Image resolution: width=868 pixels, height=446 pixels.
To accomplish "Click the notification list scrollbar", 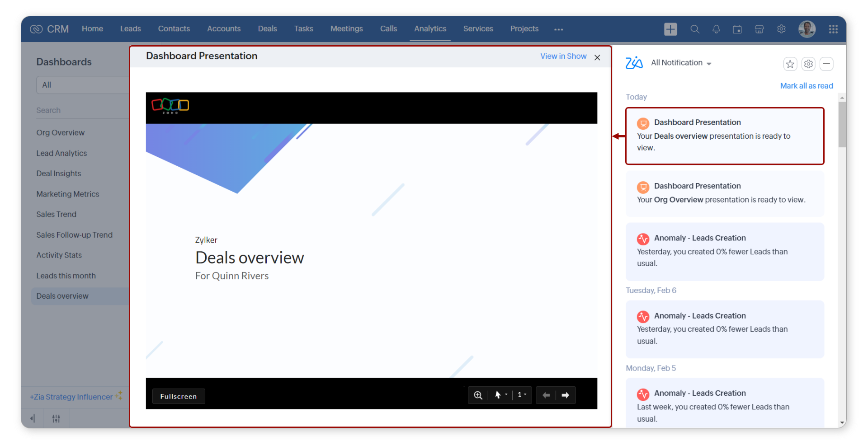I will [x=842, y=125].
